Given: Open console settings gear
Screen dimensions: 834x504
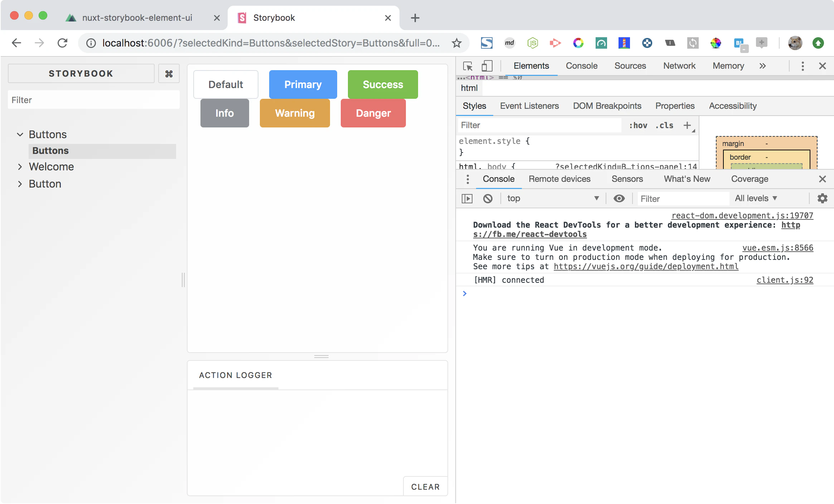Looking at the screenshot, I should pos(823,199).
